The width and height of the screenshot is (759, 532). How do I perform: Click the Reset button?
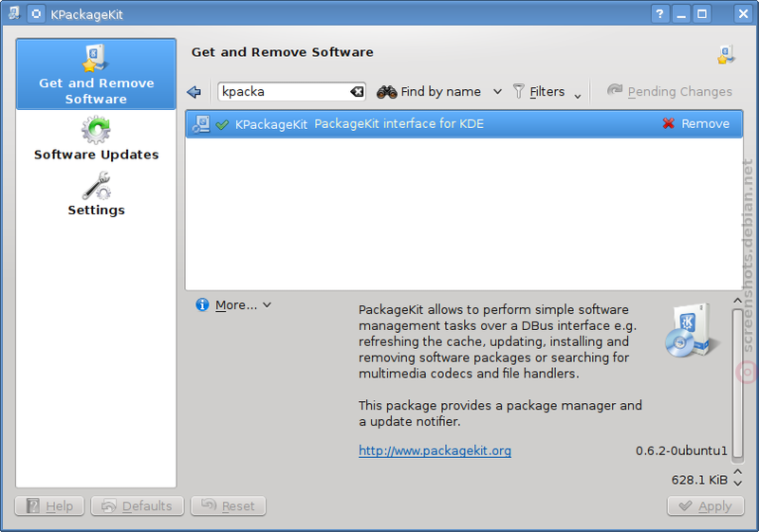click(x=228, y=505)
